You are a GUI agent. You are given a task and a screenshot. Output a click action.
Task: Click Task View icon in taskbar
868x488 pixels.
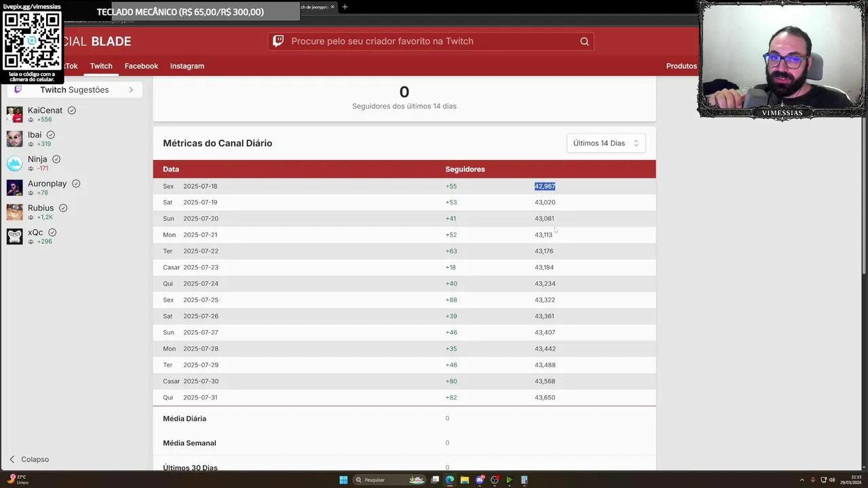[x=435, y=480]
